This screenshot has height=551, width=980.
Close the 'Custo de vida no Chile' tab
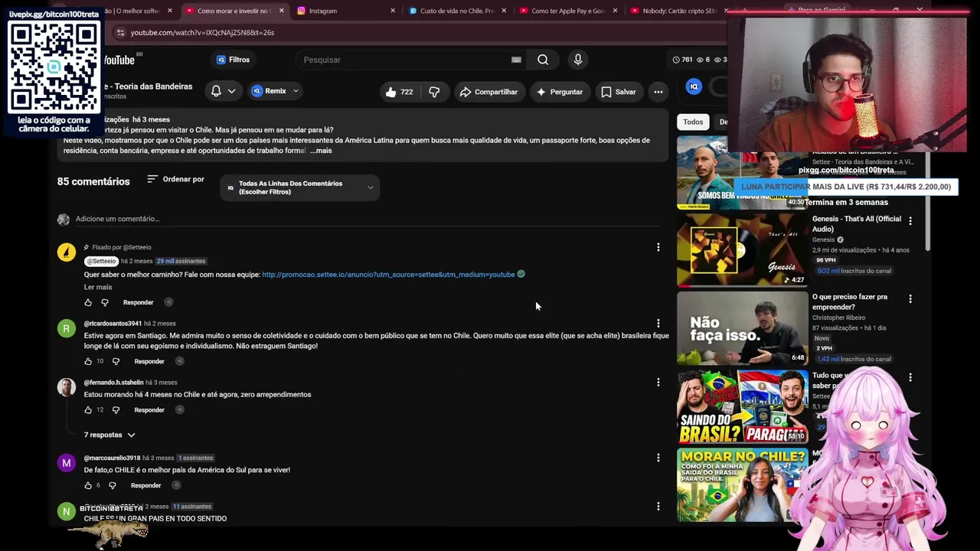coord(503,11)
